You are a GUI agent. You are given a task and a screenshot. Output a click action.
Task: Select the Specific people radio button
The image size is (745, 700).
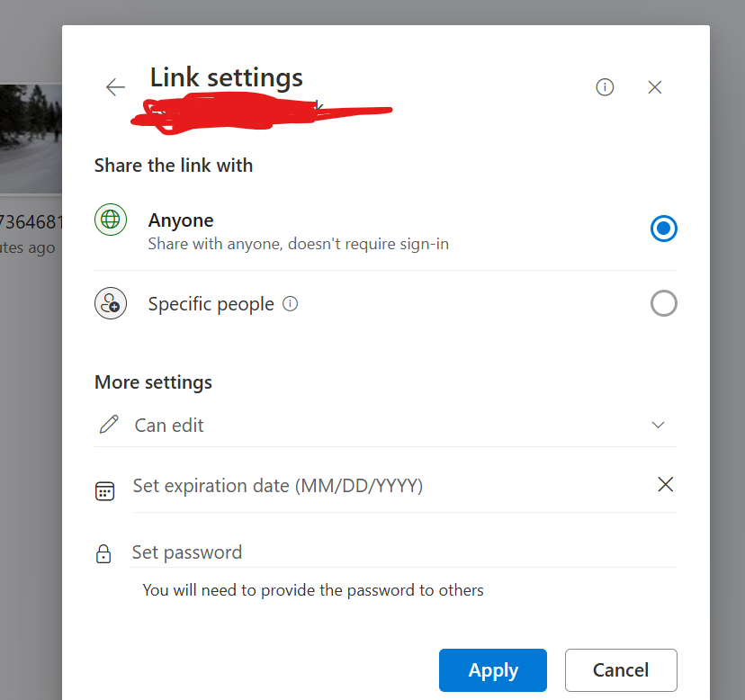663,303
